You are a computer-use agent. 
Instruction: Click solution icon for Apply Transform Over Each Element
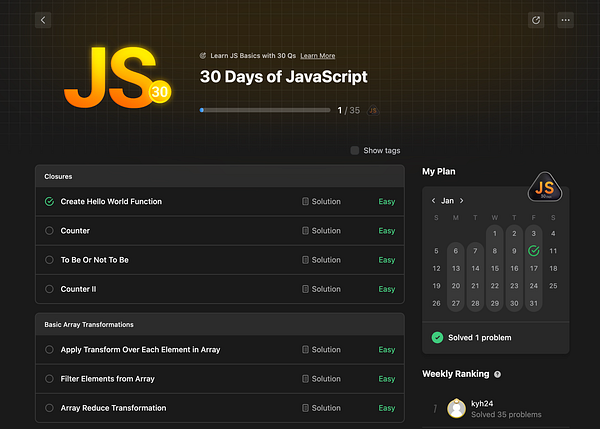tap(305, 349)
